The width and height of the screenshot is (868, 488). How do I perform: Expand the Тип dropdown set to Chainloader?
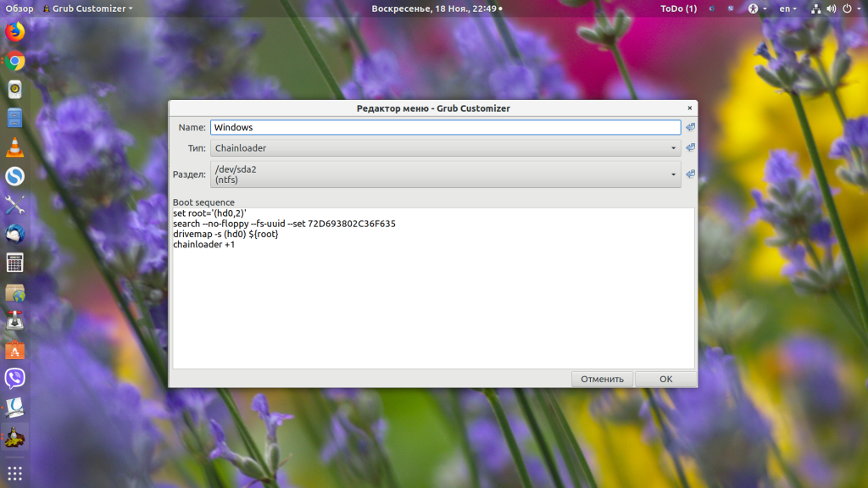coord(445,147)
